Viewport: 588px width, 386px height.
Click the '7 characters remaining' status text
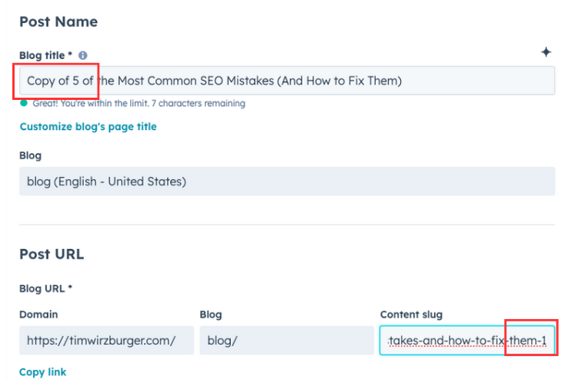199,104
